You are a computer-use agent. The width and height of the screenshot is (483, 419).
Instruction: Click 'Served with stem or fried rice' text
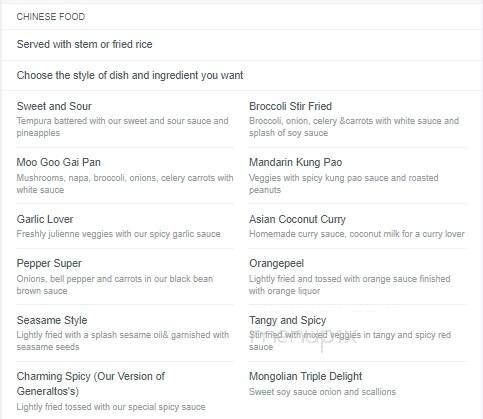(x=84, y=44)
